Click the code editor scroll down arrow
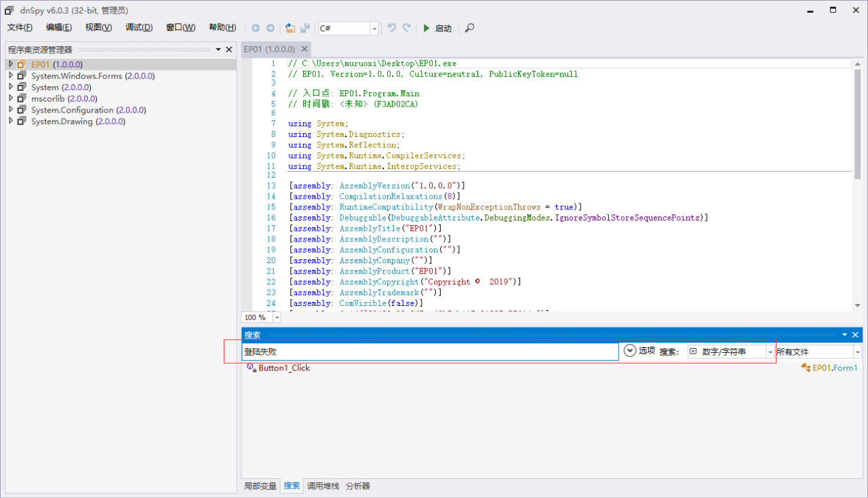This screenshot has height=498, width=868. click(857, 305)
